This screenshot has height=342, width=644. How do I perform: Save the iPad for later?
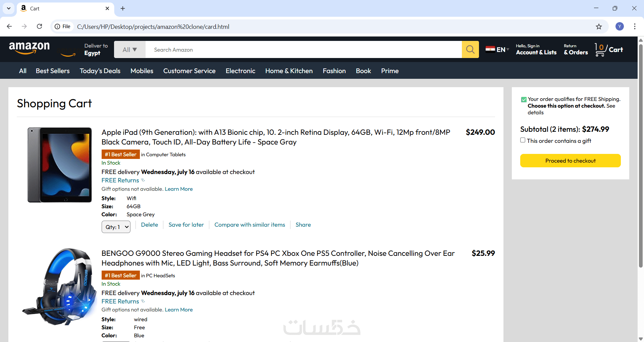pyautogui.click(x=186, y=225)
